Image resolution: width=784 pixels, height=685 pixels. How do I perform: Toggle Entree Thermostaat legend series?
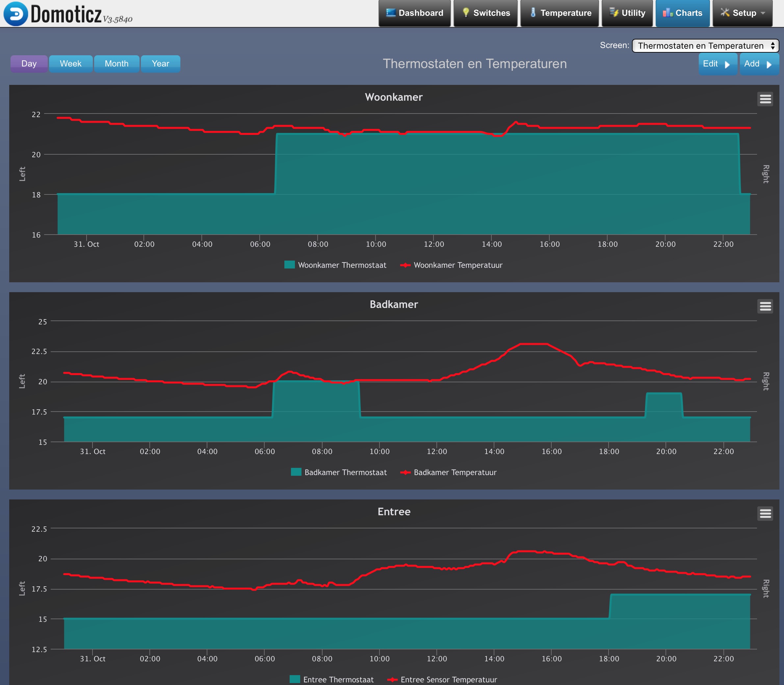331,679
